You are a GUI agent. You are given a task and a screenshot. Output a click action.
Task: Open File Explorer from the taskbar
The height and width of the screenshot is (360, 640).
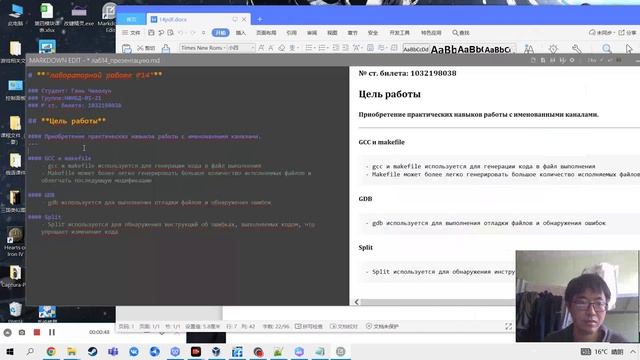(x=71, y=351)
